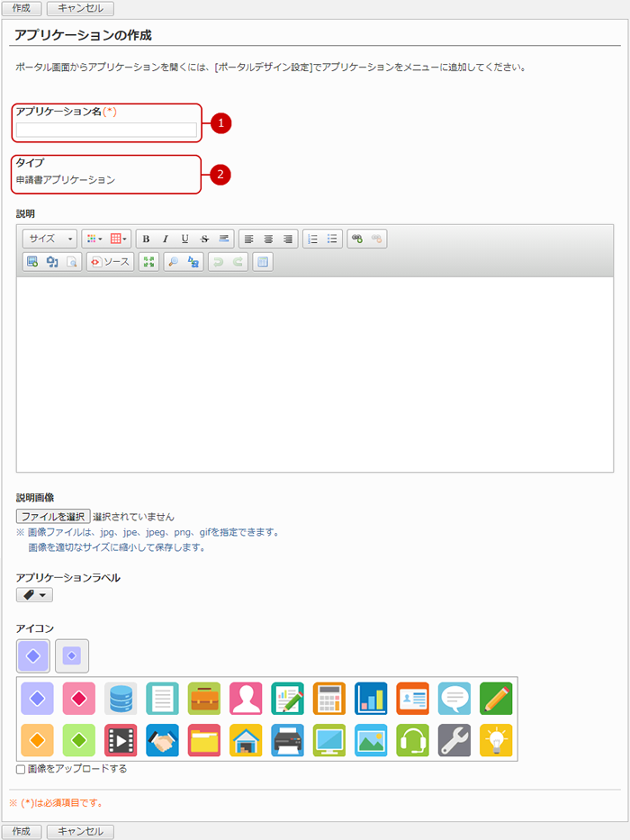Click the ソース source view button

click(x=110, y=262)
